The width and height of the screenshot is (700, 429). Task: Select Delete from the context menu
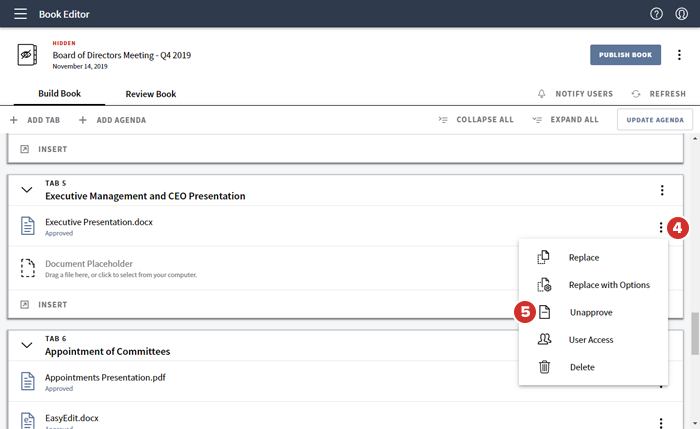click(x=581, y=367)
